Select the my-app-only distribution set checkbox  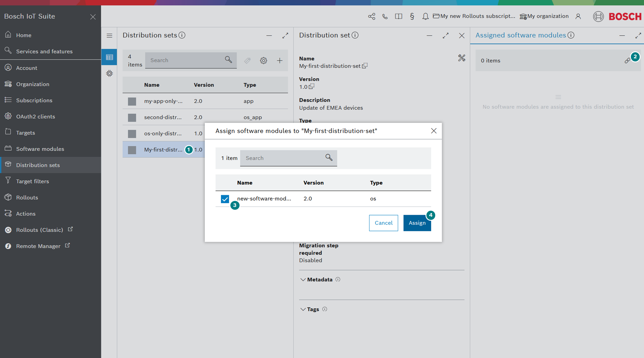pos(132,101)
